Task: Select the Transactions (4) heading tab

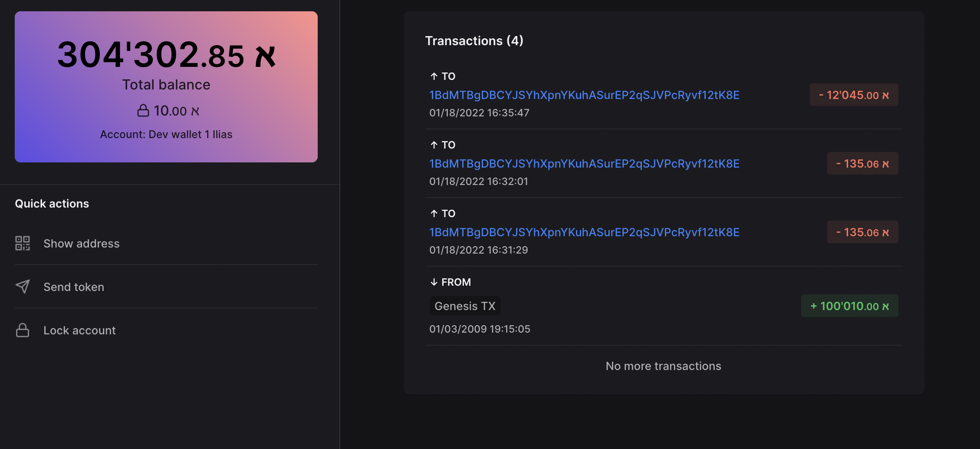Action: (474, 40)
